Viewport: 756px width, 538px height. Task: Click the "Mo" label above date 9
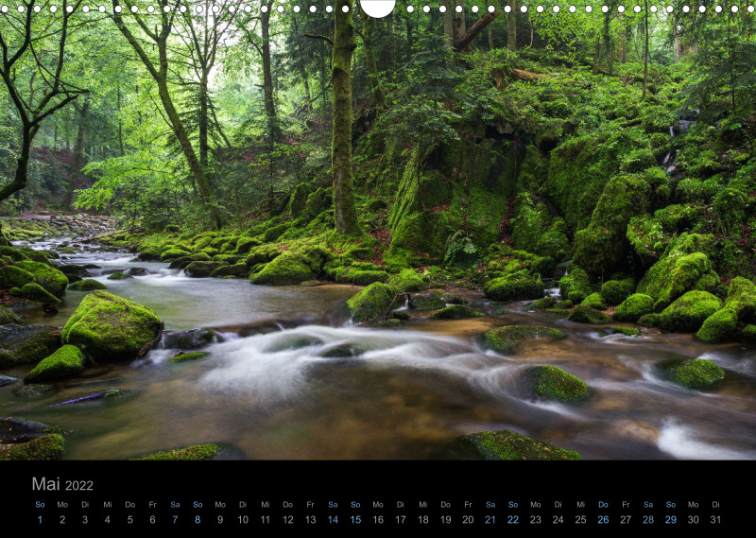[x=220, y=504]
